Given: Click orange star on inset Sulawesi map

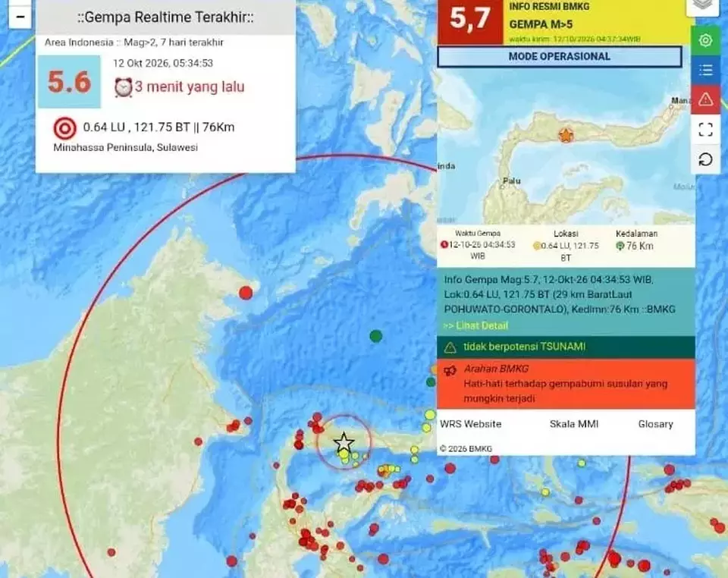Looking at the screenshot, I should point(566,136).
